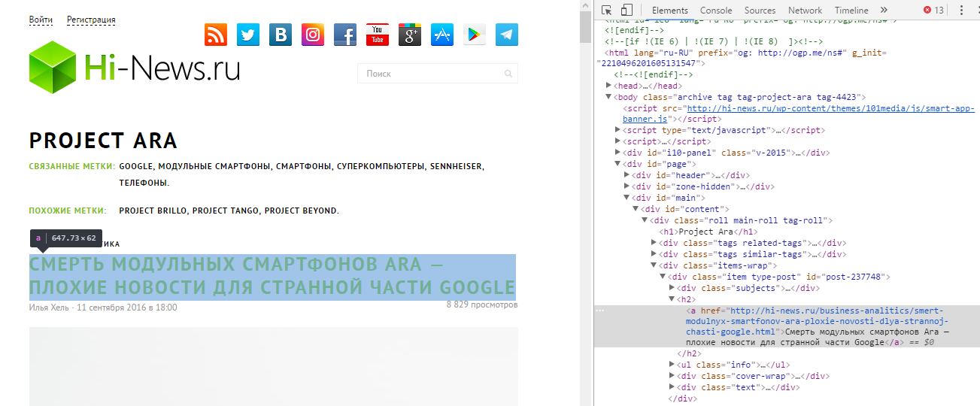Click the red error count indicator
Image resolution: width=980 pixels, height=406 pixels.
(x=933, y=10)
